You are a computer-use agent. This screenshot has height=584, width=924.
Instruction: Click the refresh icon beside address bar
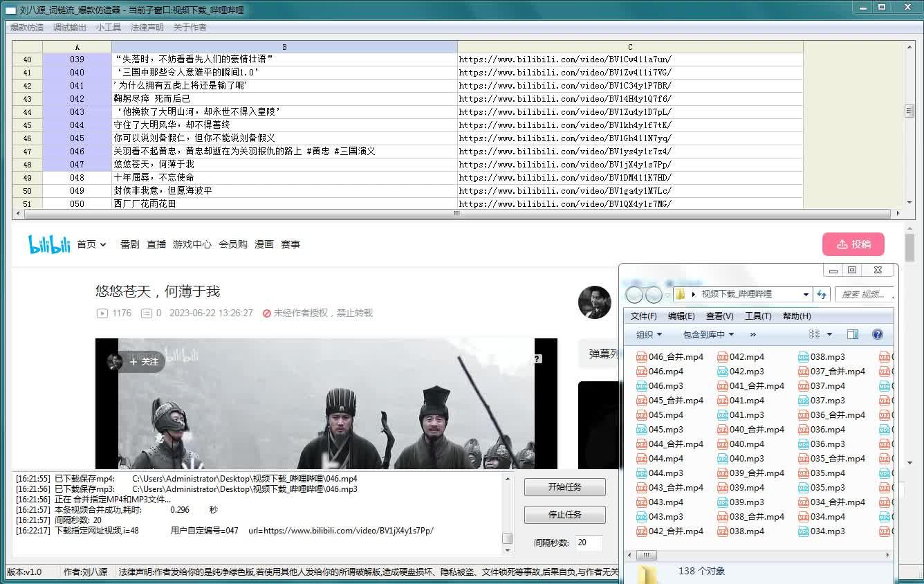pyautogui.click(x=822, y=294)
